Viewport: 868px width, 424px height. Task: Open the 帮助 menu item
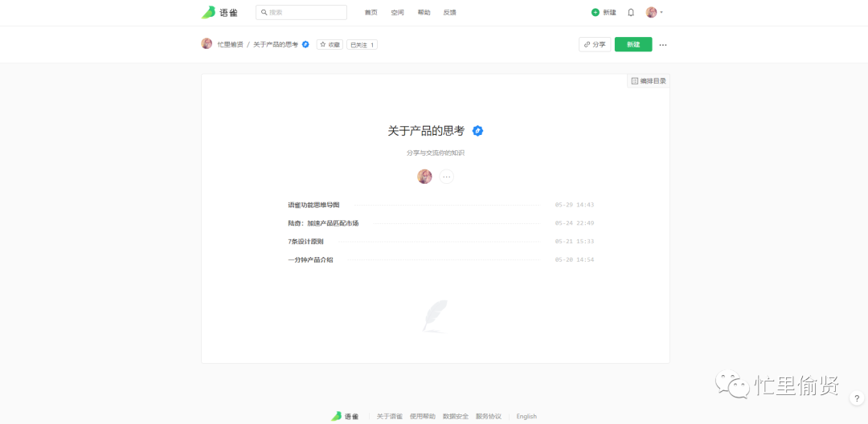(x=424, y=12)
